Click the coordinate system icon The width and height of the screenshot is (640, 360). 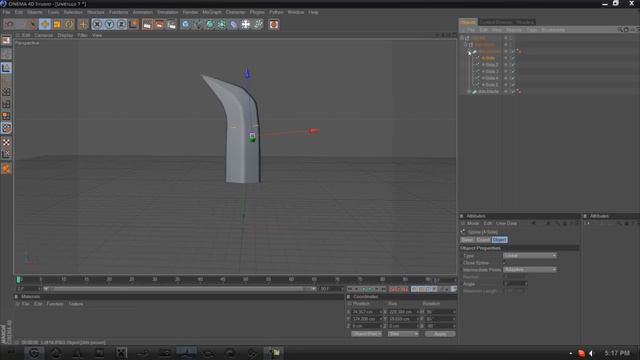click(133, 24)
